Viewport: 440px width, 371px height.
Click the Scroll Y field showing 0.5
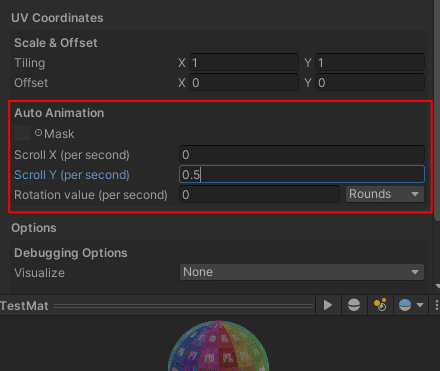pos(302,174)
